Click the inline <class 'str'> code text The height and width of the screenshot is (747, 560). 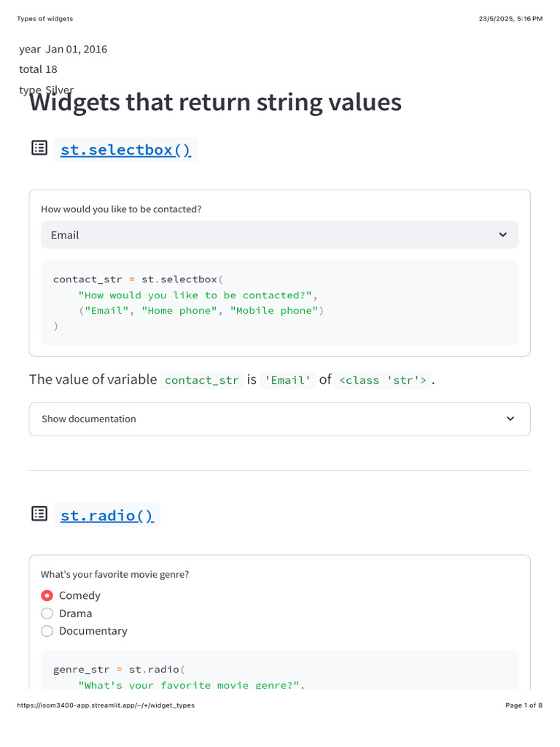383,380
